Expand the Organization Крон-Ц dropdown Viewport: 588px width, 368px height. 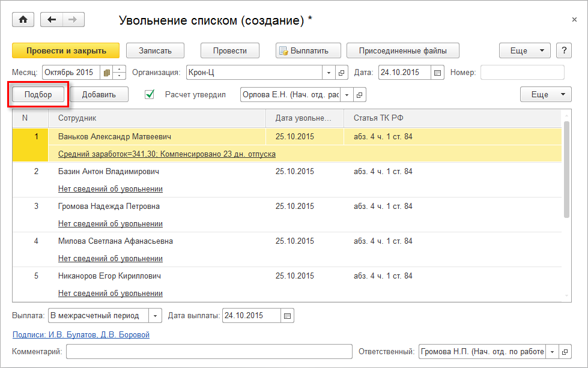pyautogui.click(x=329, y=73)
